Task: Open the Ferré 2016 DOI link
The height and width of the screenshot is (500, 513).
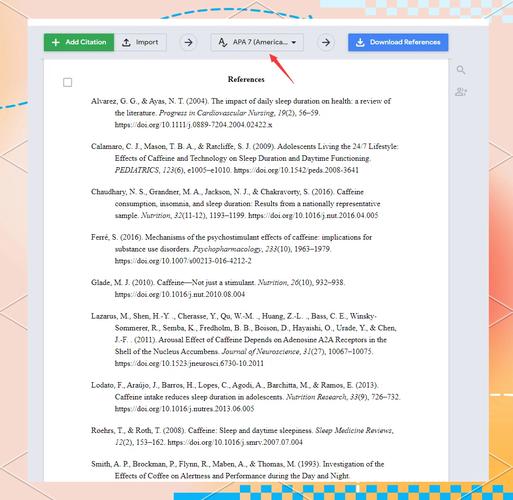Action: [x=183, y=261]
